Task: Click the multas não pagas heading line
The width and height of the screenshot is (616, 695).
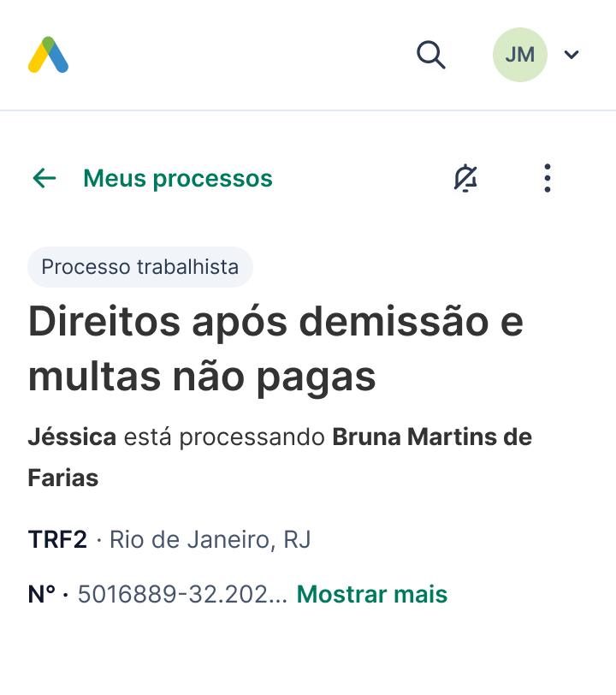Action: 202,377
